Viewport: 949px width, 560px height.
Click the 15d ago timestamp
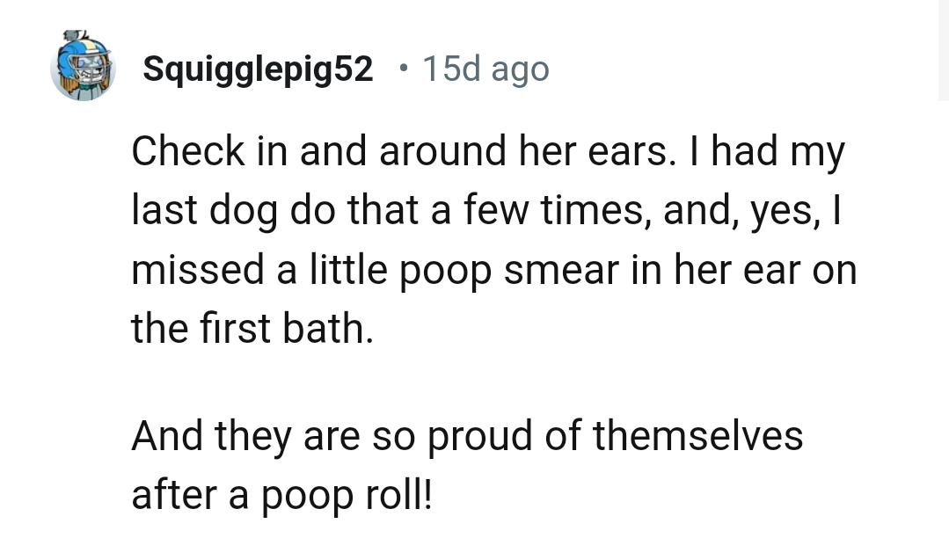484,68
